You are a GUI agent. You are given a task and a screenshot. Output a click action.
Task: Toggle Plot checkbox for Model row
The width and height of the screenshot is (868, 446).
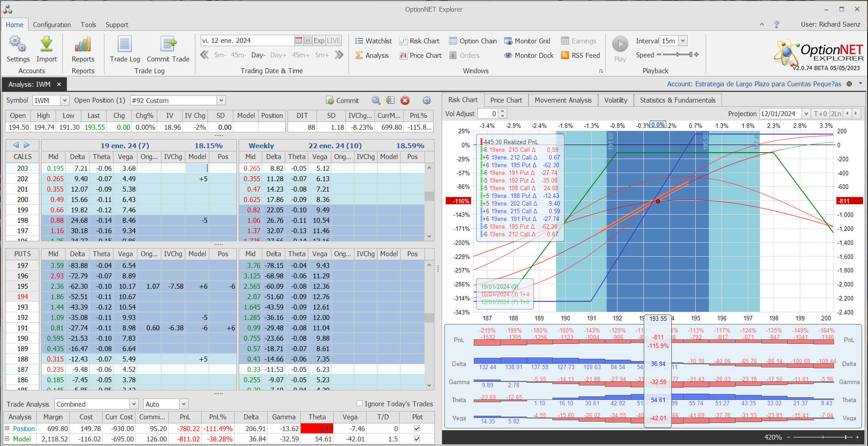(x=417, y=439)
